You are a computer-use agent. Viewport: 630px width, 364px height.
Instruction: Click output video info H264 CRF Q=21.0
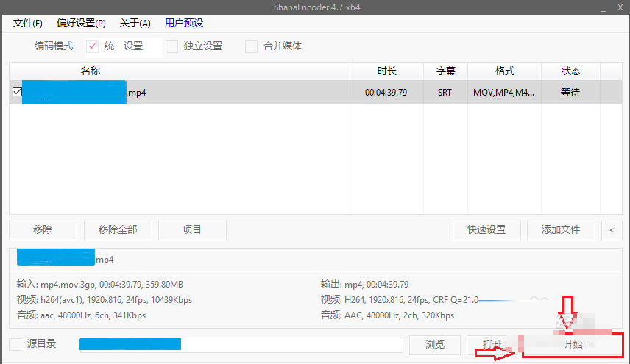click(x=400, y=300)
